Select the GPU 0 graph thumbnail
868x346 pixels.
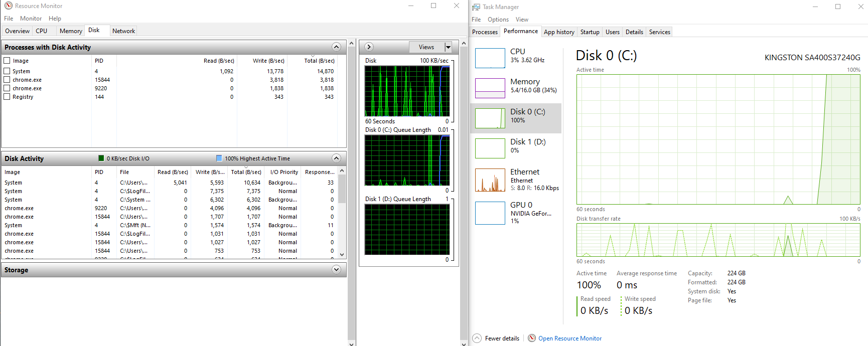pyautogui.click(x=490, y=213)
